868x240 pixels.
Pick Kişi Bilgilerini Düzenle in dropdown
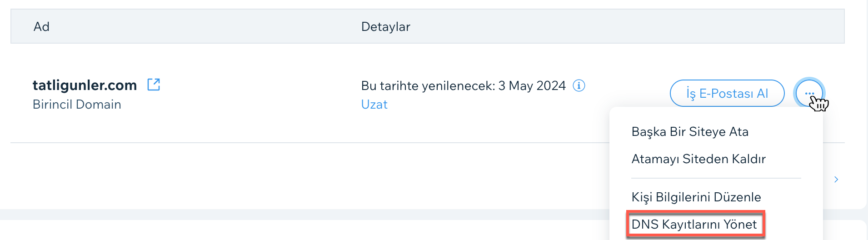click(x=696, y=197)
